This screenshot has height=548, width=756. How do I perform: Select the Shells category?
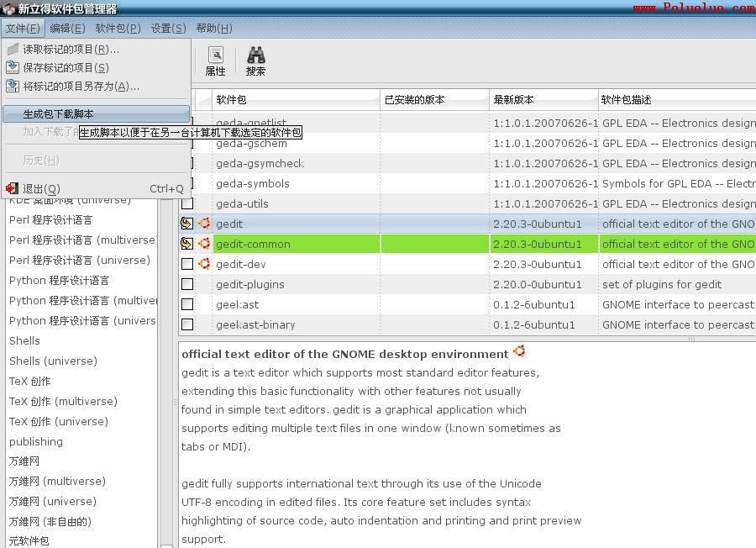pos(24,340)
